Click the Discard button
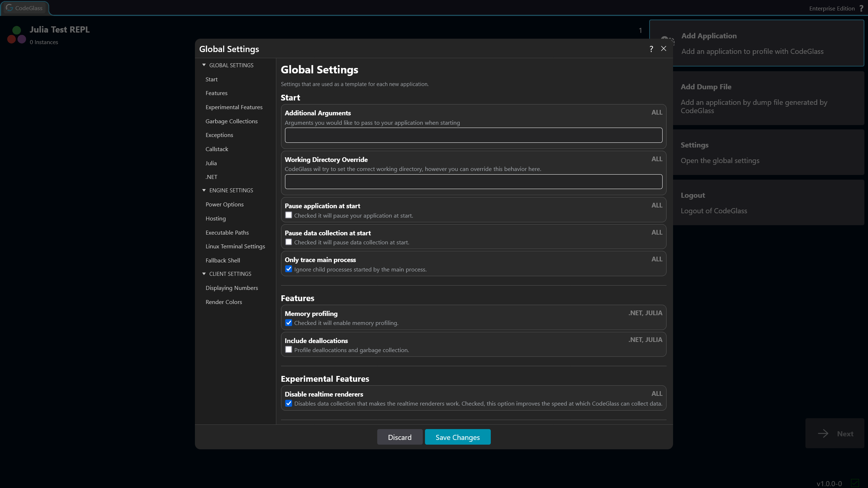Screen dimensions: 868x488 [400, 437]
